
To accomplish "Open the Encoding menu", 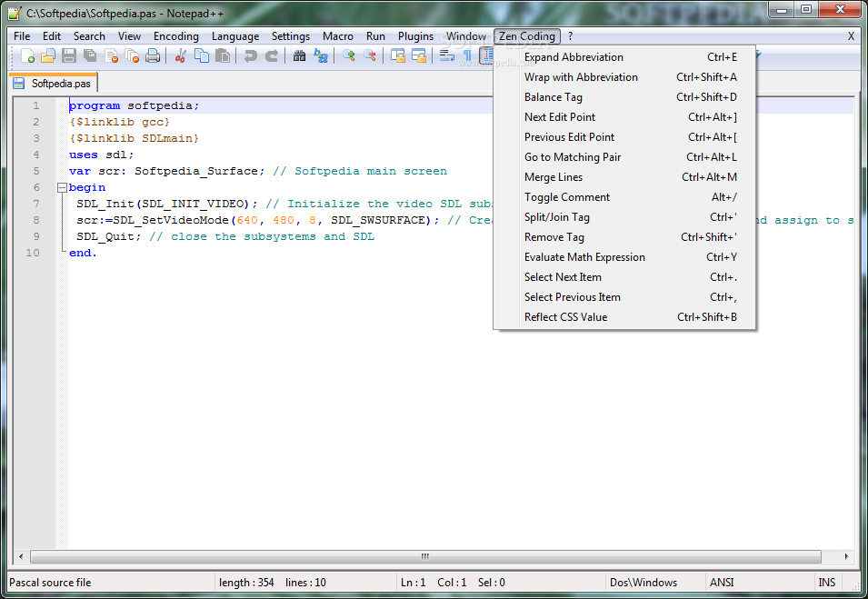I will 176,36.
